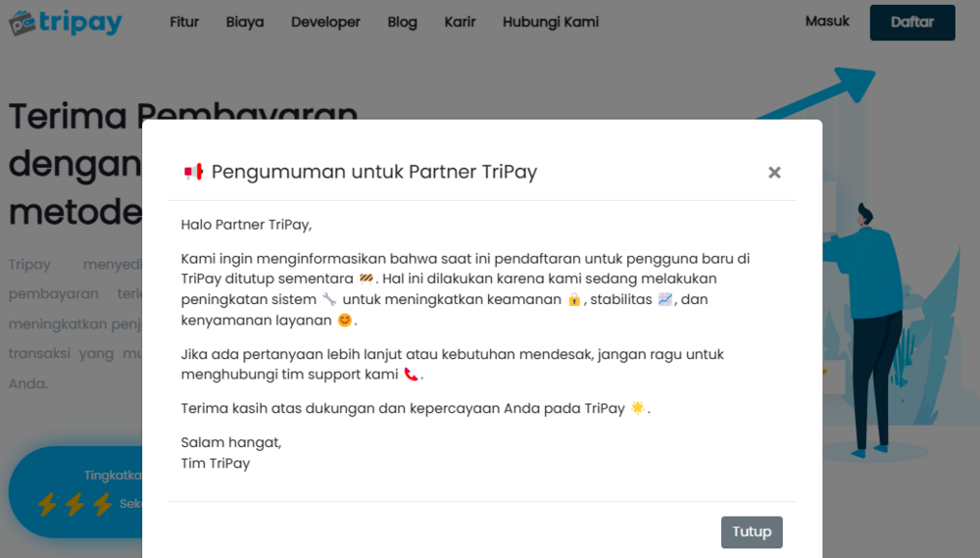
Task: Open the Karir page
Action: (460, 22)
